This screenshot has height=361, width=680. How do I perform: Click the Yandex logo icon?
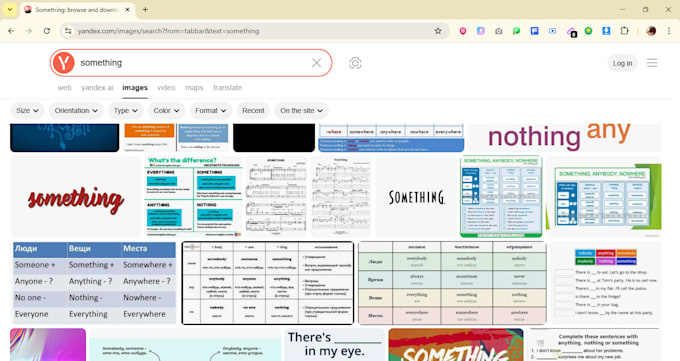(x=64, y=63)
